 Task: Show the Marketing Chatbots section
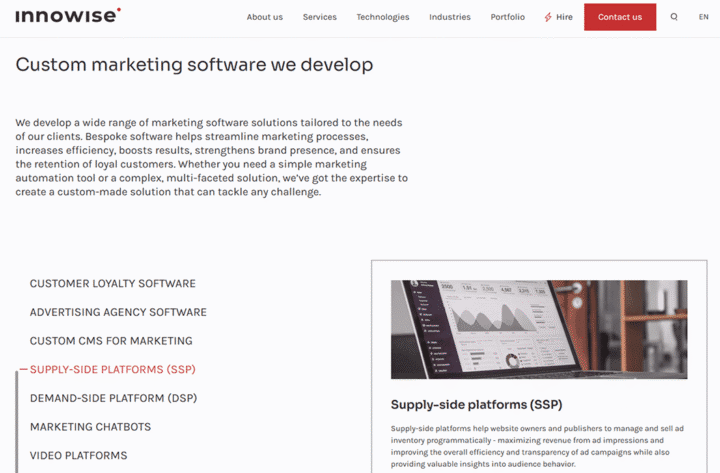point(90,427)
